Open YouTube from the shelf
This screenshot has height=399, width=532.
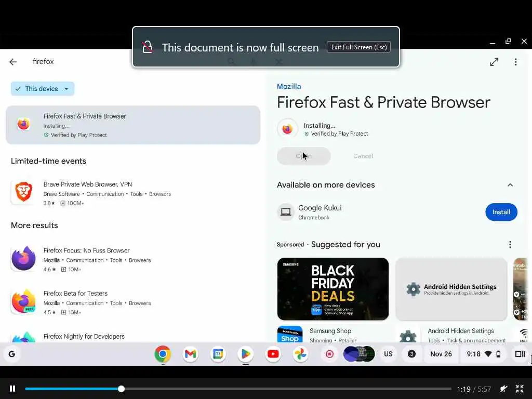(273, 354)
